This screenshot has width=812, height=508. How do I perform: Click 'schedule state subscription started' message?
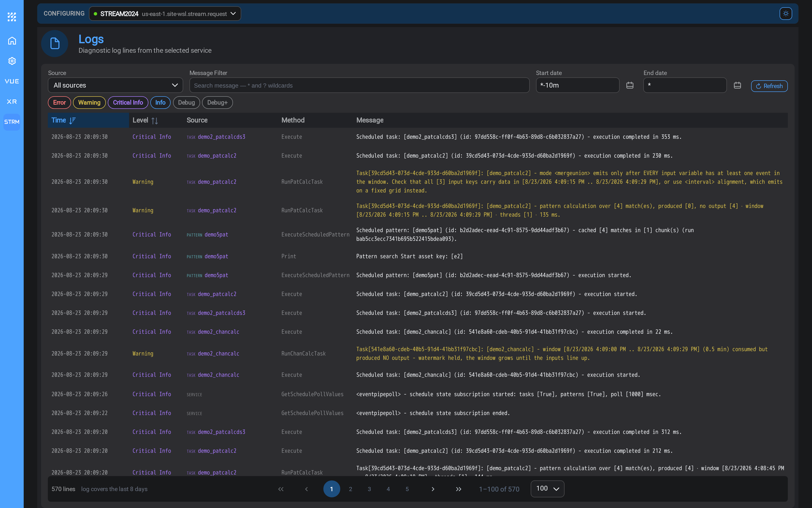[x=508, y=394]
